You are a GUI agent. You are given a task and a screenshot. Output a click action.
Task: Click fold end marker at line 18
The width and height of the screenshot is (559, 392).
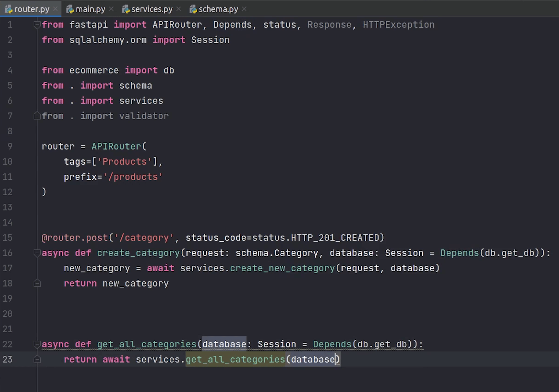(37, 283)
